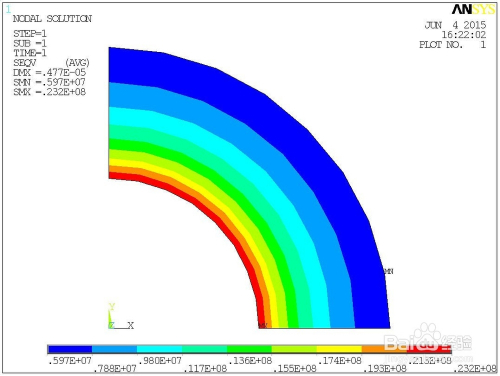The height and width of the screenshot is (376, 500).
Task: Click the 'TIME=1' text
Action: [x=30, y=53]
